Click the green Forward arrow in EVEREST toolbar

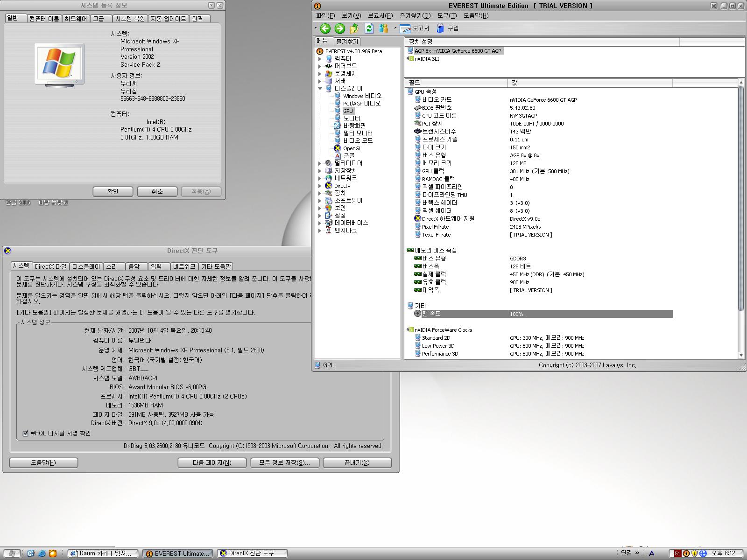(340, 28)
